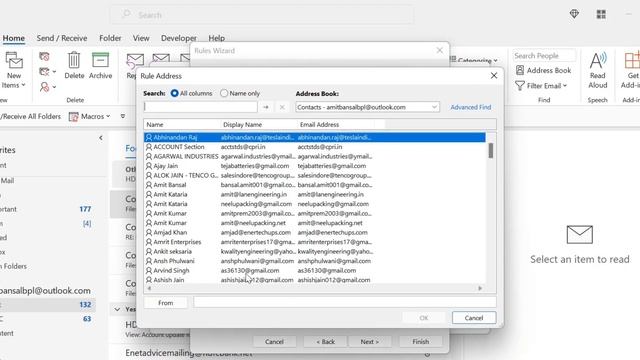Image resolution: width=640 pixels, height=360 pixels.
Task: Collapse the Yesterday message group chevron
Action: [117, 309]
